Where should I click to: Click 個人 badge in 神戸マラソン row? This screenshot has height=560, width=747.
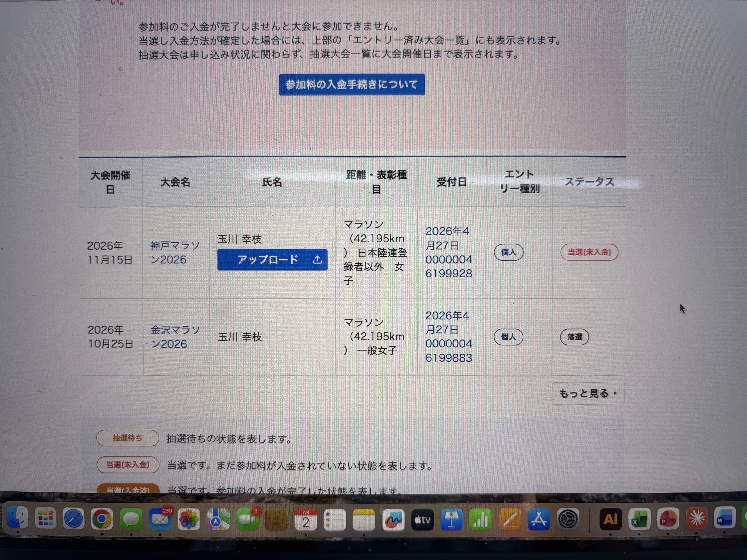click(x=509, y=252)
